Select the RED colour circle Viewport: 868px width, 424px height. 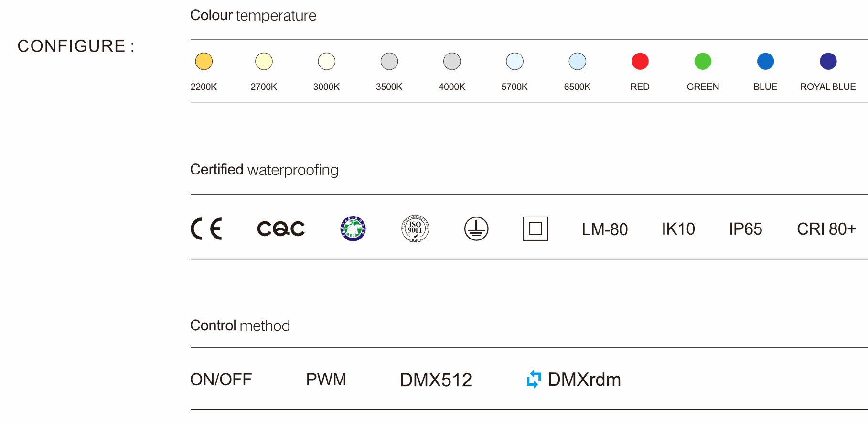click(x=640, y=61)
